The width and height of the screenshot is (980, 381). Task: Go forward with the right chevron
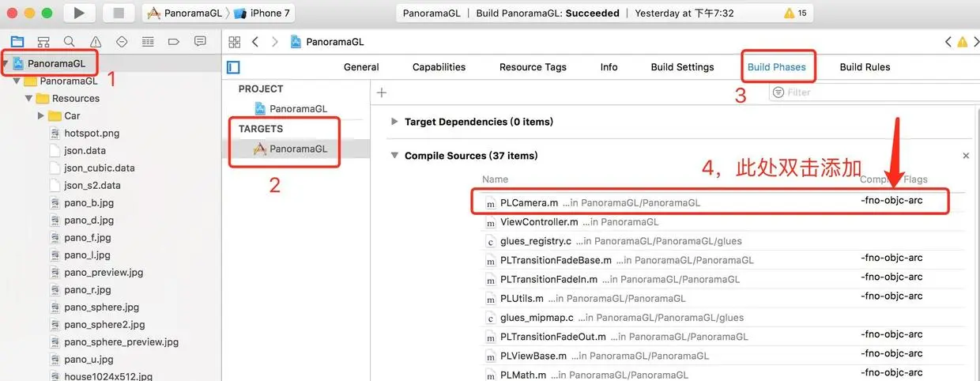[274, 42]
